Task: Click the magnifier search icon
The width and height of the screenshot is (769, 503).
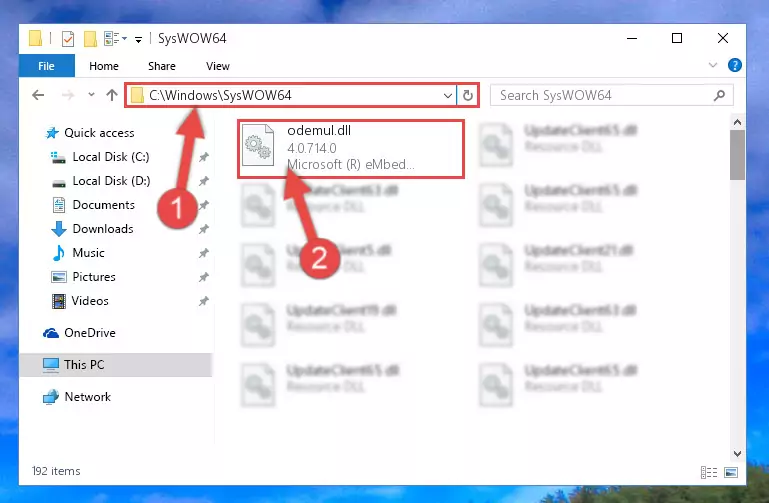Action: point(719,95)
